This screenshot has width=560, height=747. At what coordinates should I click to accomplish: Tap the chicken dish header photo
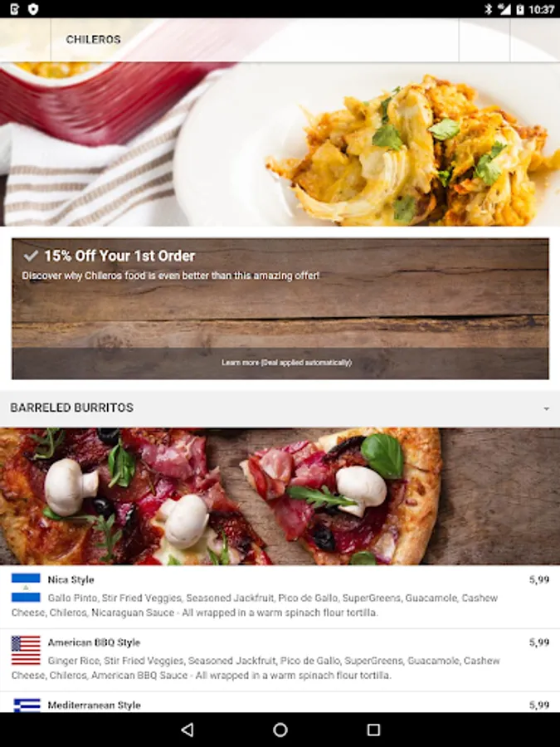click(x=280, y=144)
